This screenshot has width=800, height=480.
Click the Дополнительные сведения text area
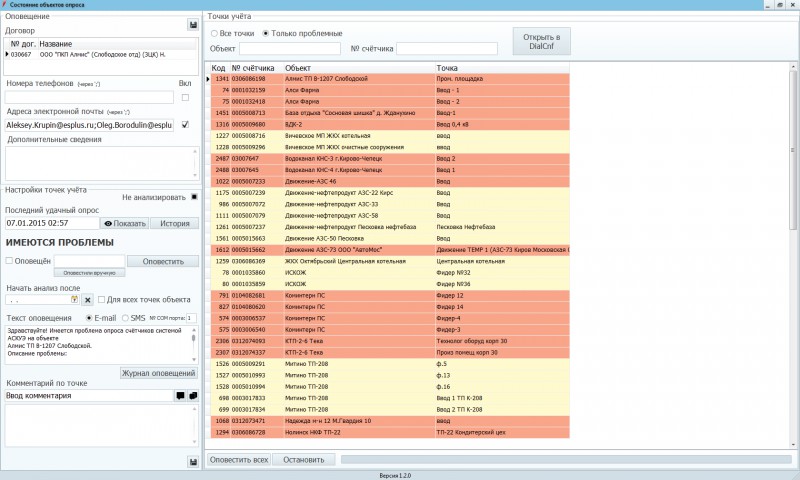(102, 163)
